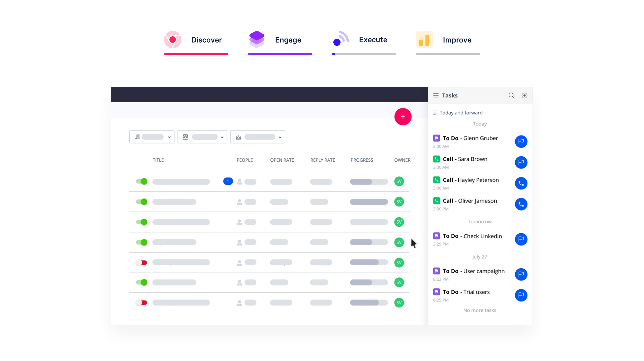This screenshot has height=361, width=644.
Task: Click Check LinkedIn task flag button
Action: click(x=521, y=239)
